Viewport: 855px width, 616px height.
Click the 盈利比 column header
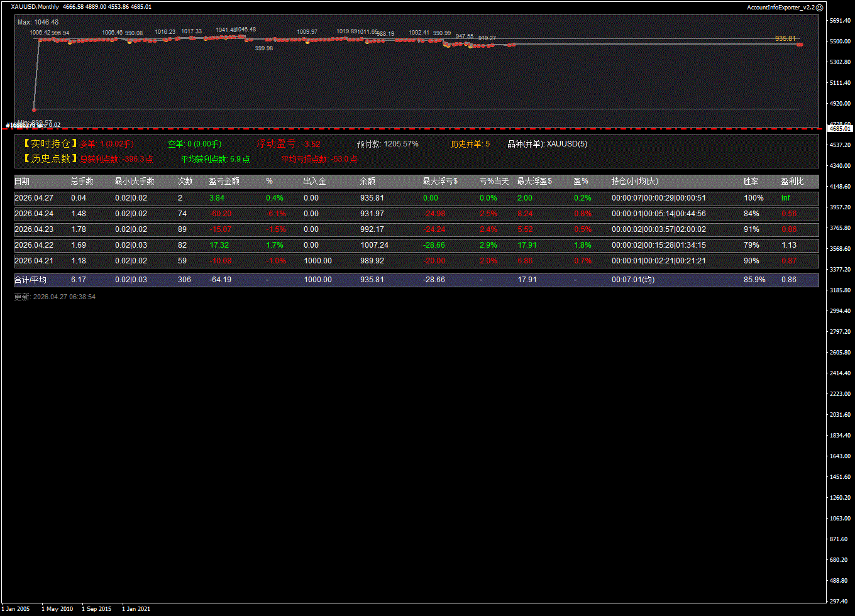click(x=792, y=181)
